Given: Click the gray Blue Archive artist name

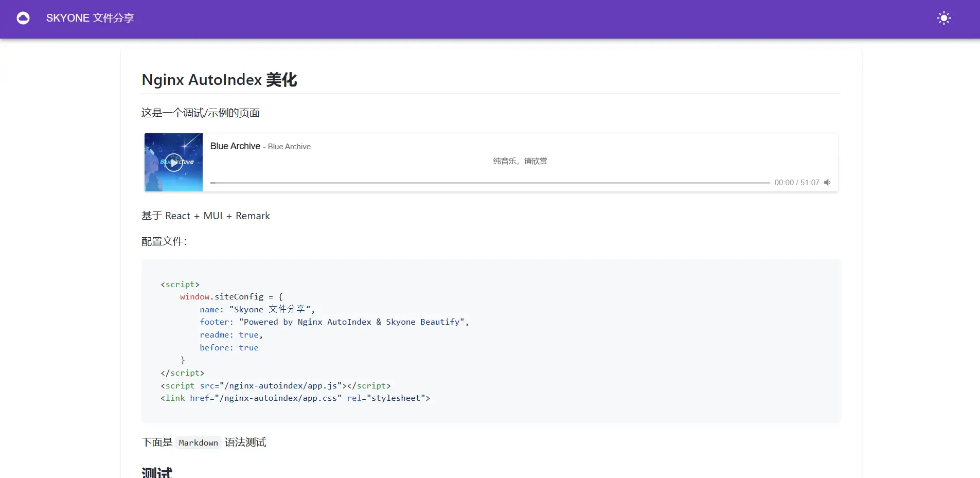Looking at the screenshot, I should click(x=289, y=147).
